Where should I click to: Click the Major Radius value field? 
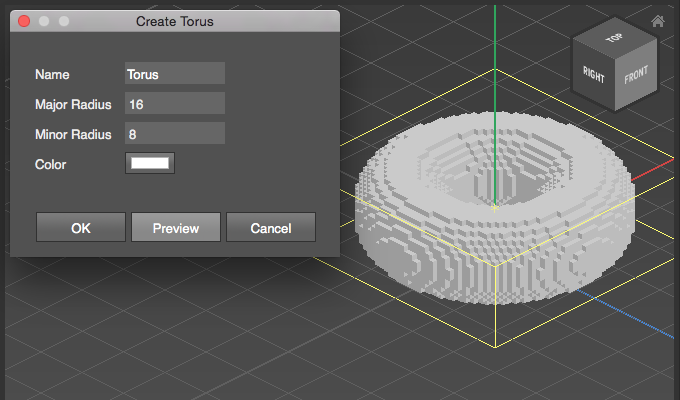tap(174, 104)
